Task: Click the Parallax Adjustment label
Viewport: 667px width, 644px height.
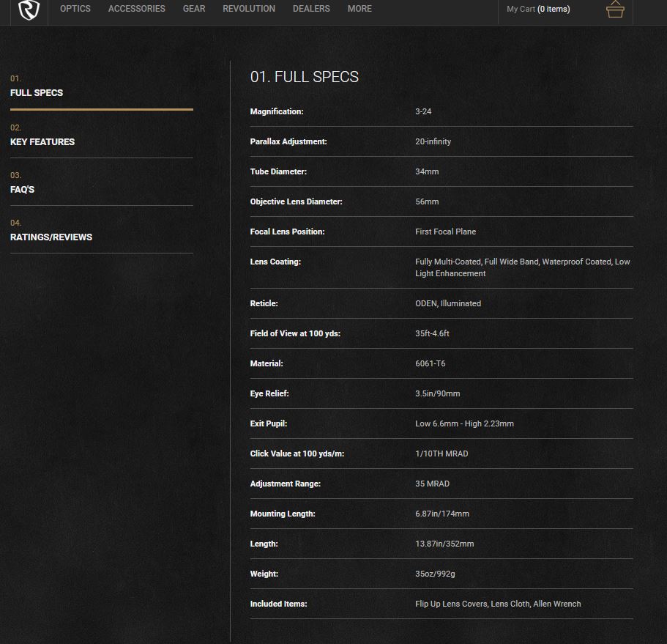Action: point(288,141)
